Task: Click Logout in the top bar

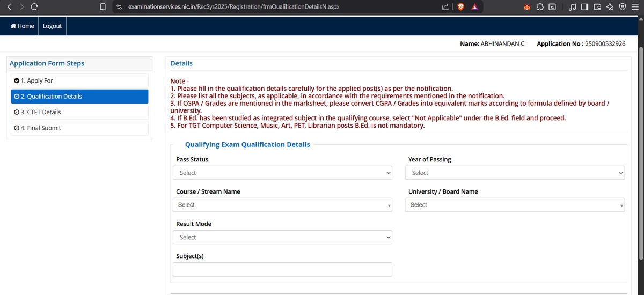Action: [x=52, y=26]
